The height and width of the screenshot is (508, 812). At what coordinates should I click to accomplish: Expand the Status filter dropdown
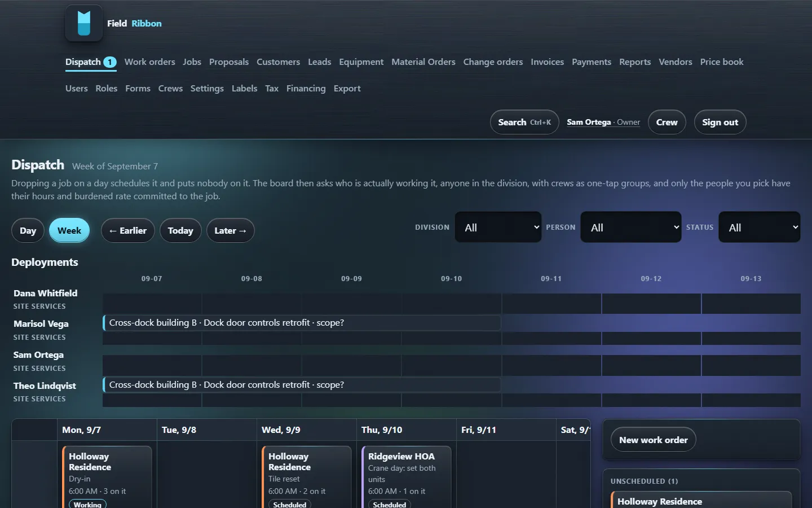point(760,227)
